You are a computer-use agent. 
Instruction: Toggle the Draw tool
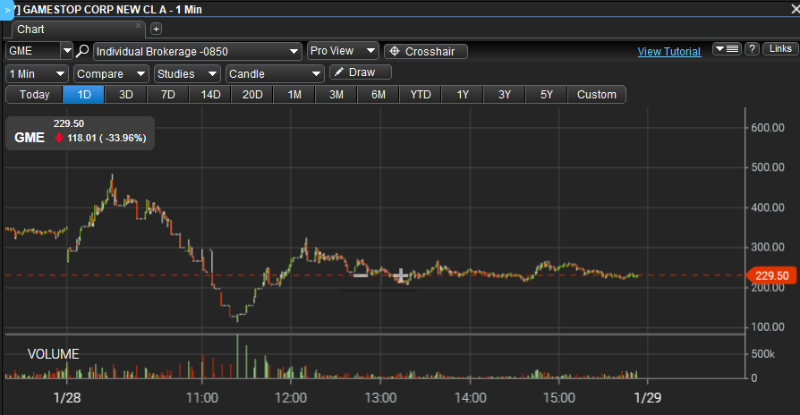(x=361, y=73)
